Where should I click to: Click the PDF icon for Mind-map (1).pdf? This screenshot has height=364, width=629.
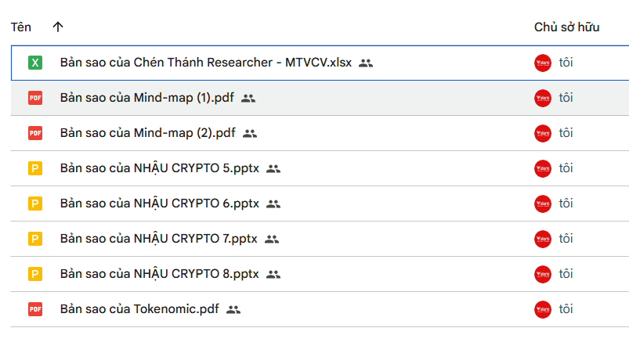click(35, 98)
